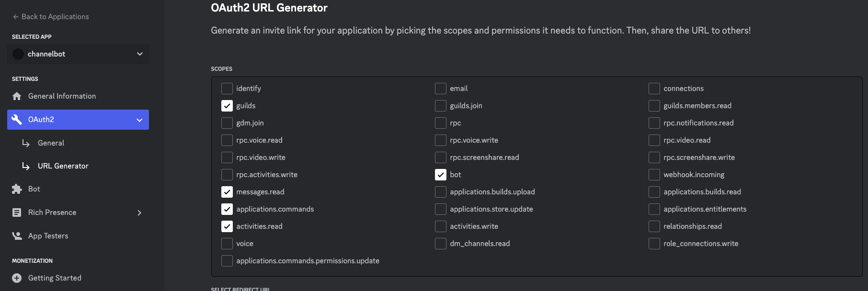Uncheck the activities.read scope
The width and height of the screenshot is (868, 291).
[227, 226]
